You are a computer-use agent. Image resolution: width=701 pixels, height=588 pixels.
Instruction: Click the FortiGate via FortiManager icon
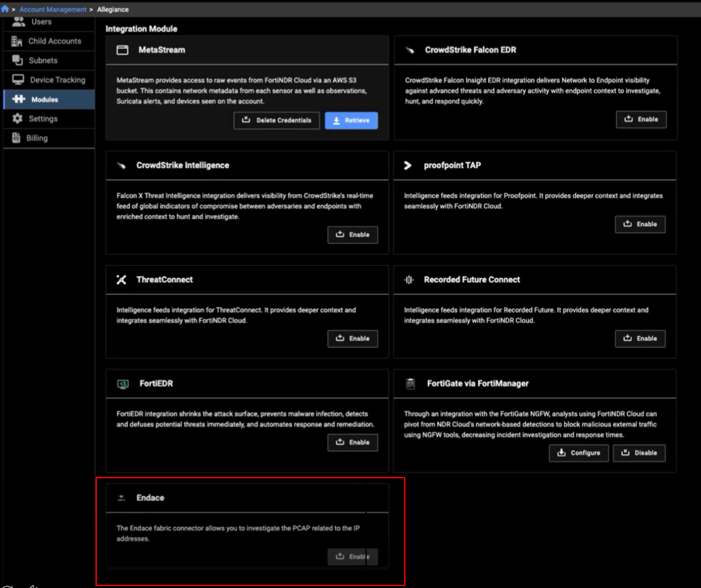[411, 383]
